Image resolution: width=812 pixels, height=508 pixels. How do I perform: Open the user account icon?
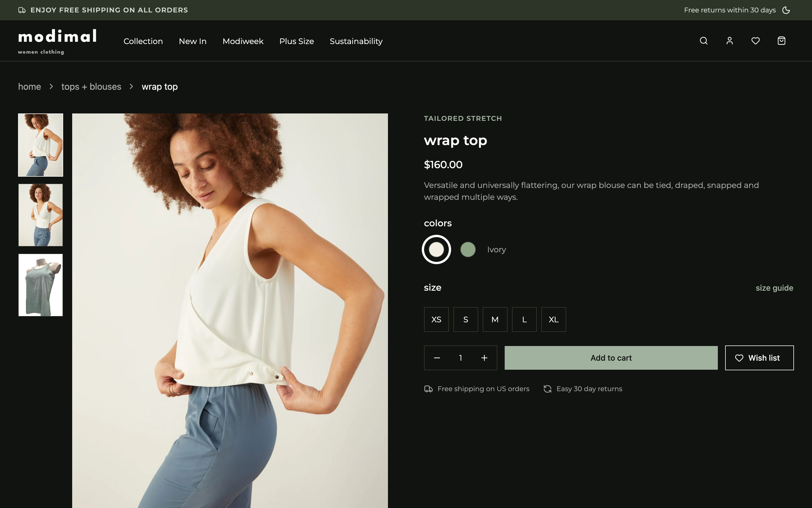pyautogui.click(x=729, y=41)
